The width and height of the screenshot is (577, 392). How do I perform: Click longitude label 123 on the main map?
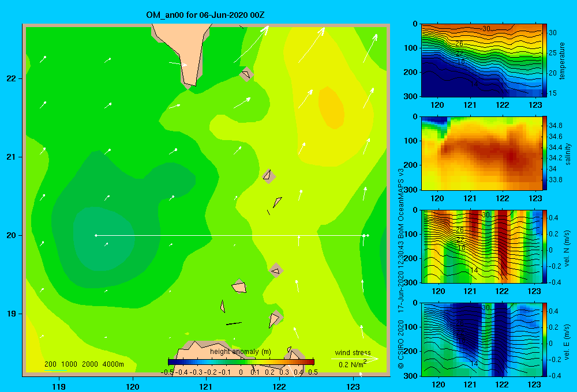pyautogui.click(x=353, y=387)
